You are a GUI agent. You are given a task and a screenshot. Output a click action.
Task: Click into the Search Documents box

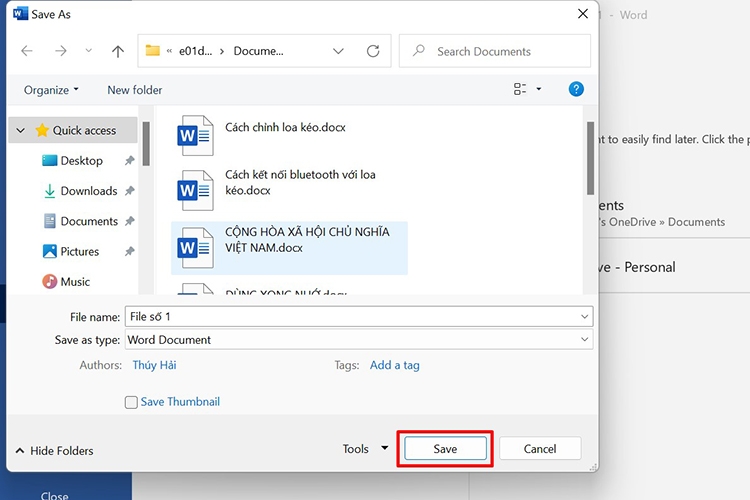tap(495, 51)
